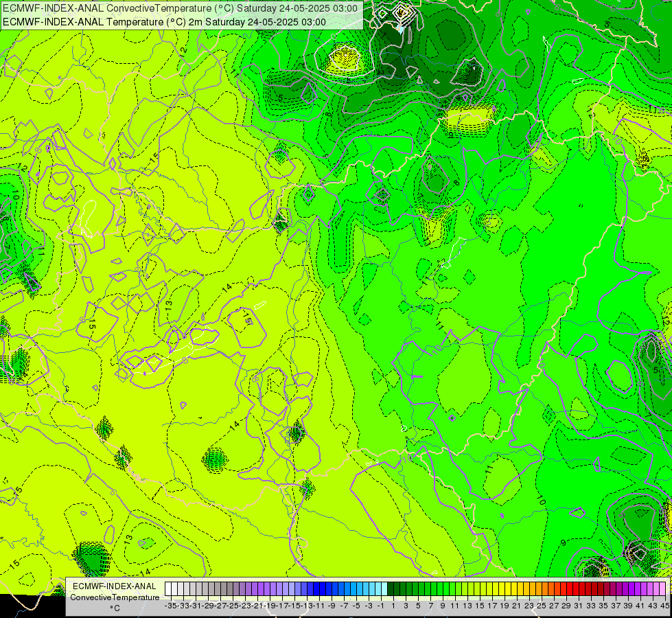This screenshot has width=672, height=618.
Task: Click the 'ConvectiveTemperature' label in the legend
Action: pyautogui.click(x=115, y=597)
